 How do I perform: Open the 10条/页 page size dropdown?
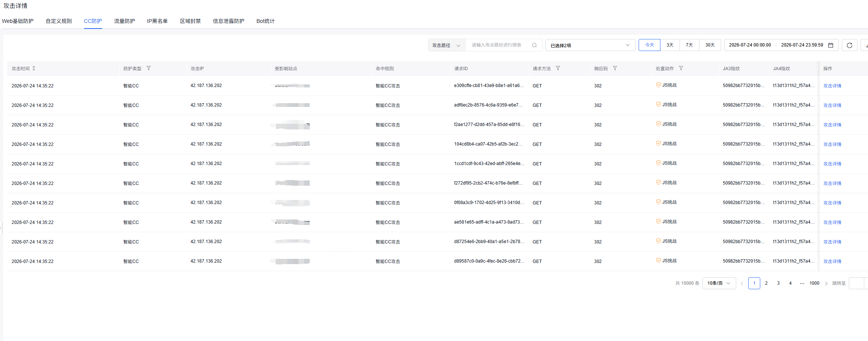pyautogui.click(x=719, y=283)
